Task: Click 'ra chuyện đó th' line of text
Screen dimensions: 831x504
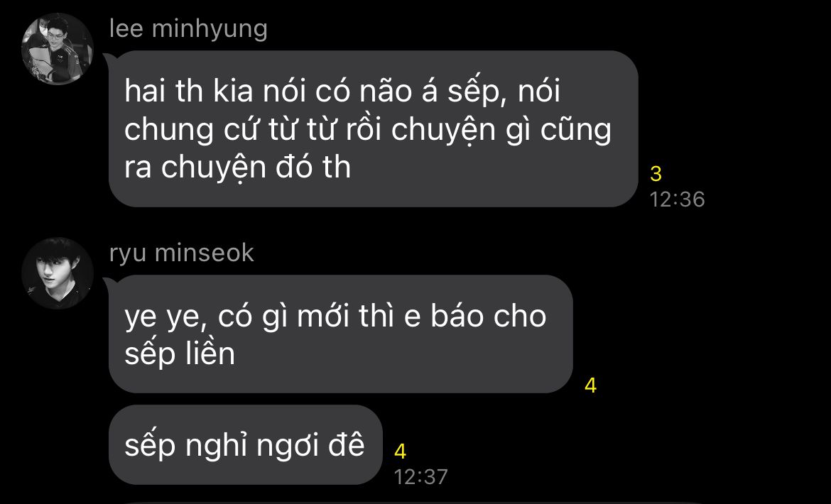Action: pos(237,168)
